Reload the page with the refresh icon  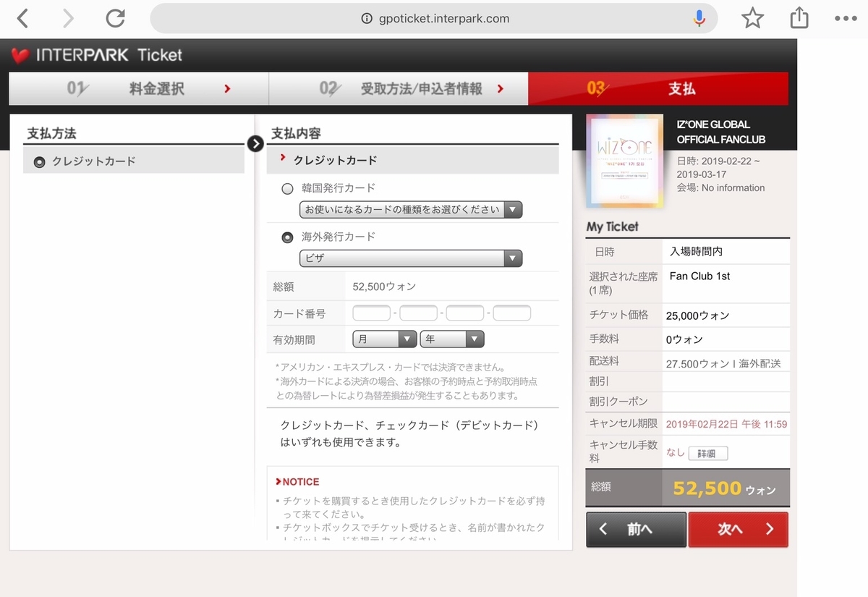click(115, 18)
